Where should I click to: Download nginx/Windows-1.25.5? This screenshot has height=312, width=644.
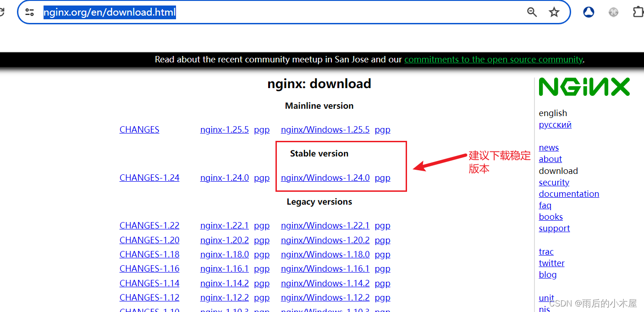[x=325, y=130]
